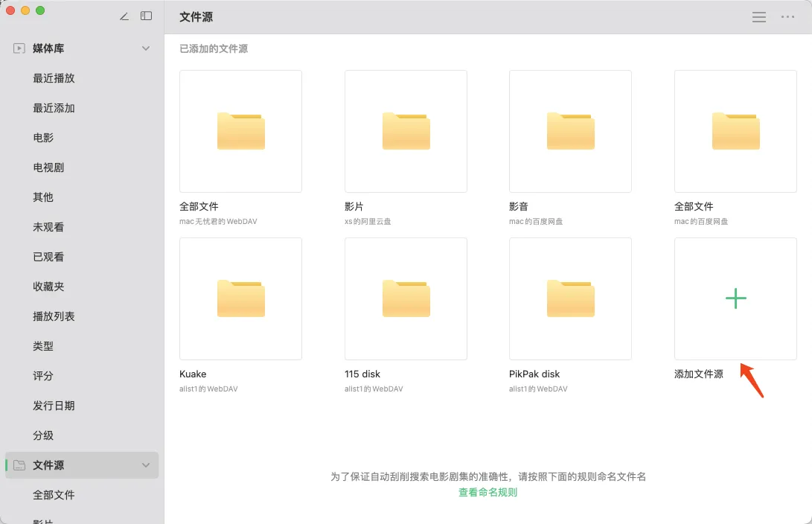Image resolution: width=812 pixels, height=524 pixels.
Task: Switch to list view icon
Action: click(759, 17)
